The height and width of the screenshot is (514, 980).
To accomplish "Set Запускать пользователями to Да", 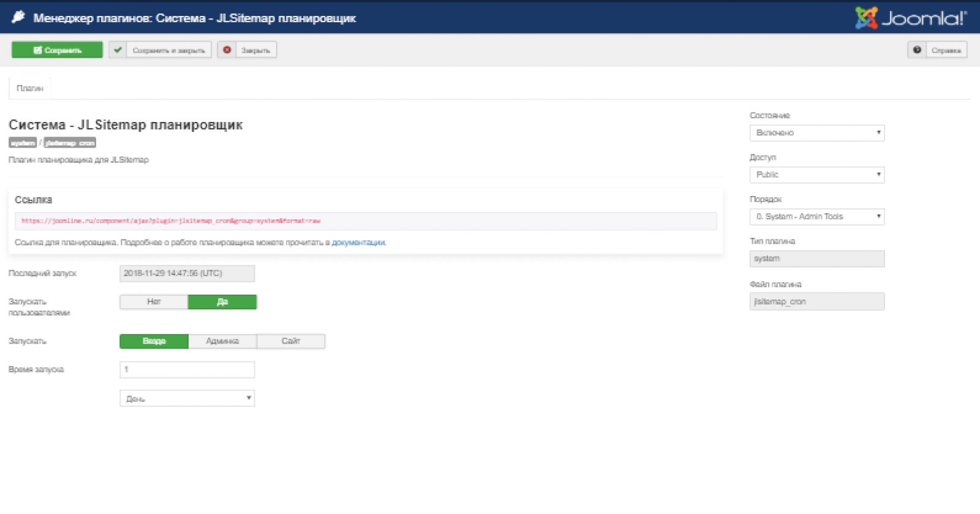I will 222,302.
